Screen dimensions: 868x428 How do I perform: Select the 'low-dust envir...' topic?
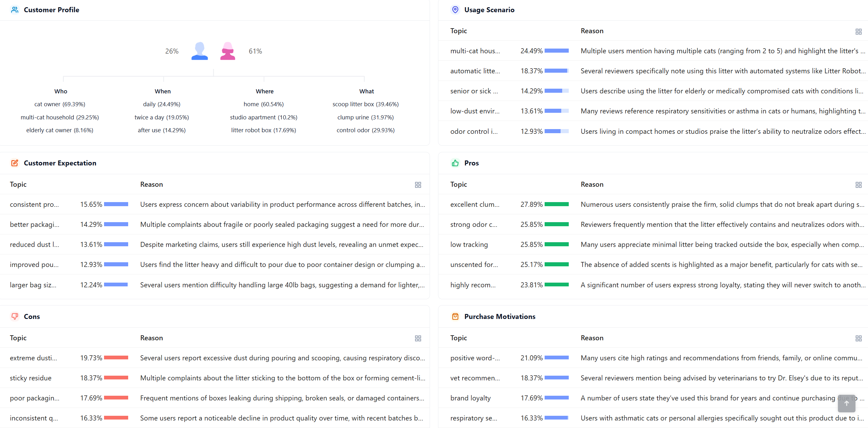tap(475, 111)
